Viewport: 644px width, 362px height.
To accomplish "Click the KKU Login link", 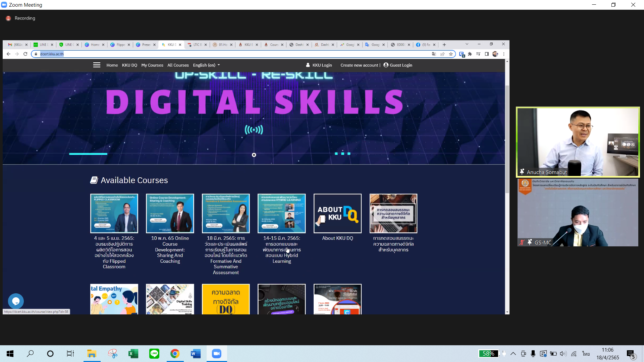I will [322, 65].
